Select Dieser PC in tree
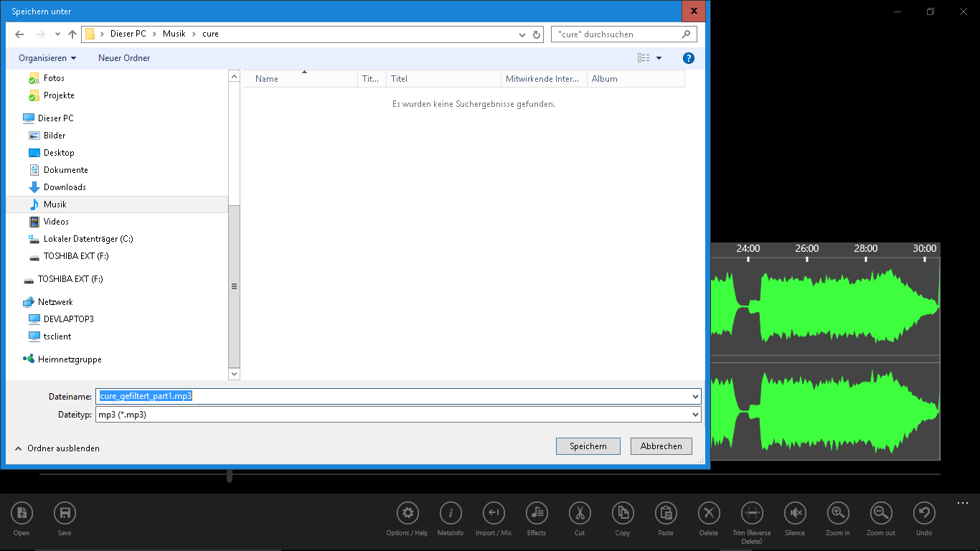Screen dimensions: 980x551 click(55, 118)
